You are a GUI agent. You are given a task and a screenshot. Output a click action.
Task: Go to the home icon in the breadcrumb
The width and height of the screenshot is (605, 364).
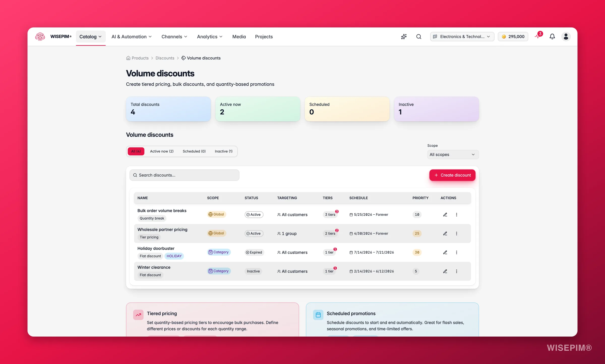click(x=128, y=58)
